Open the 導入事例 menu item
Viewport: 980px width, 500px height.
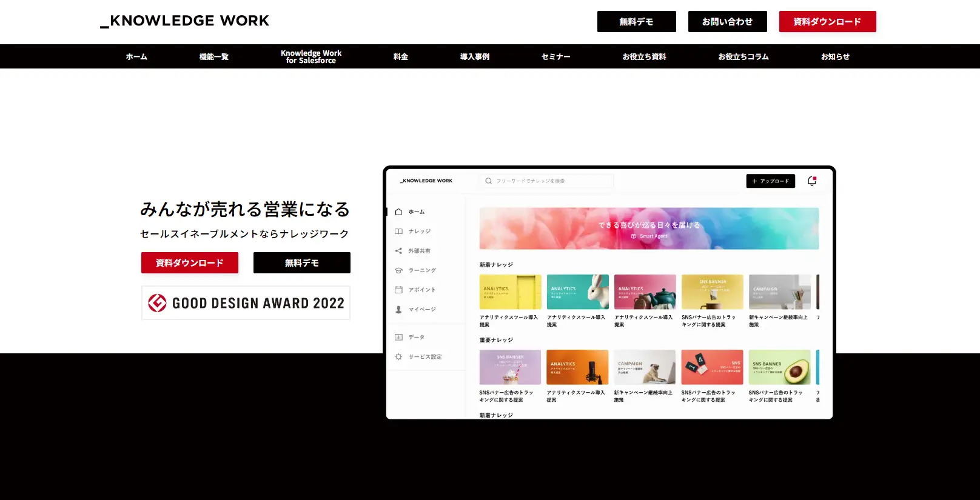(474, 56)
